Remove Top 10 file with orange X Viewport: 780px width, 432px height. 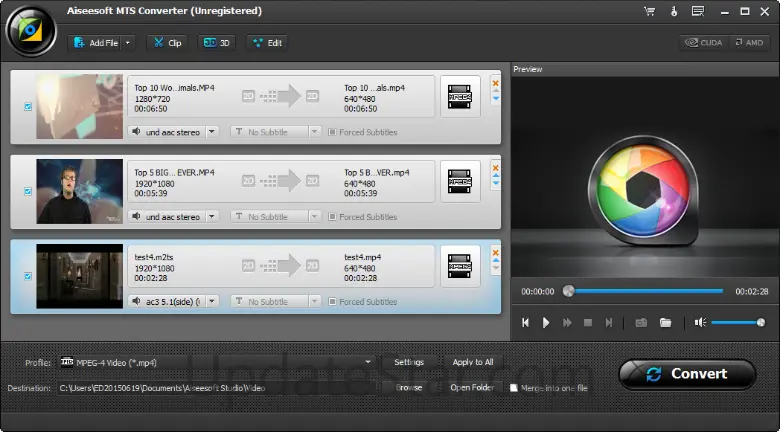(495, 83)
